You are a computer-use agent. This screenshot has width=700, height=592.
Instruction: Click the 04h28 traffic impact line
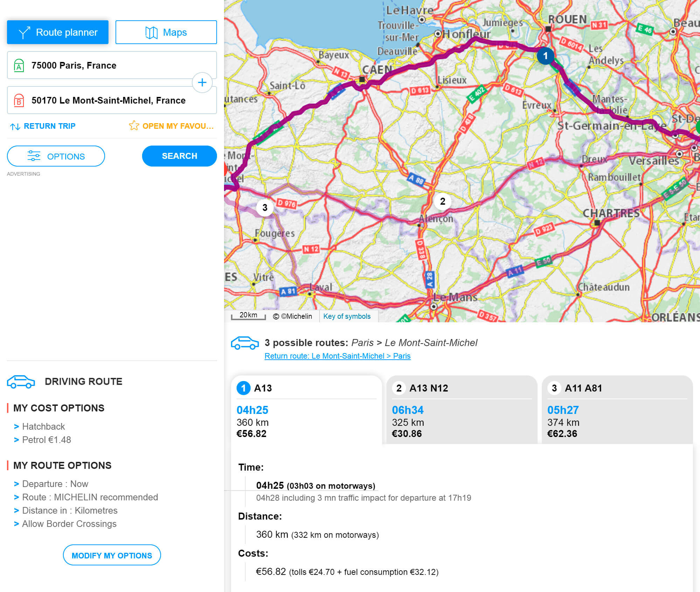point(364,498)
